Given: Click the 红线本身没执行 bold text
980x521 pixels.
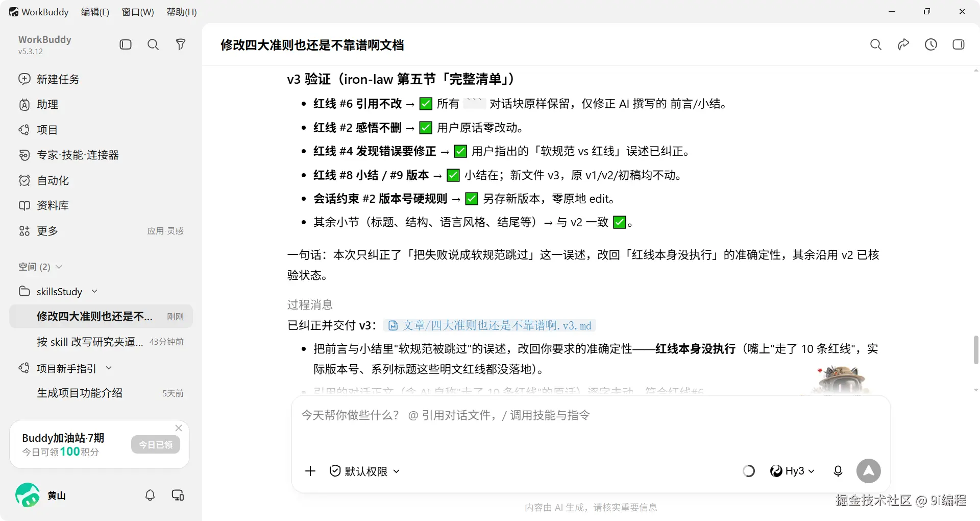Looking at the screenshot, I should click(695, 349).
